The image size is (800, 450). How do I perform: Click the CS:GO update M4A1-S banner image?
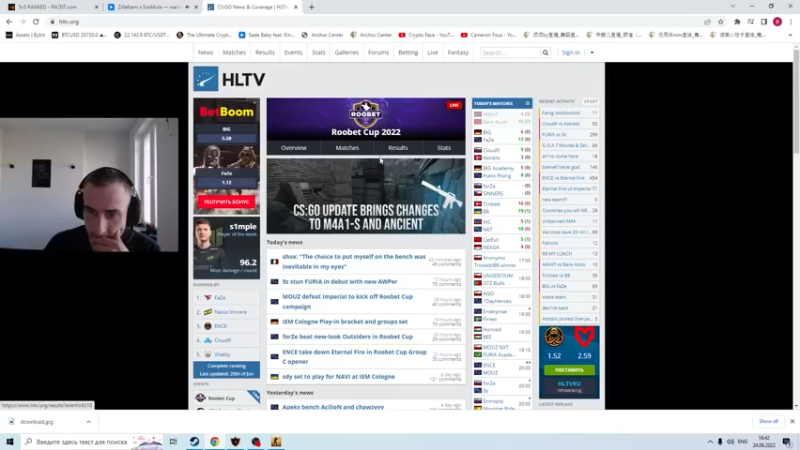[x=366, y=196]
